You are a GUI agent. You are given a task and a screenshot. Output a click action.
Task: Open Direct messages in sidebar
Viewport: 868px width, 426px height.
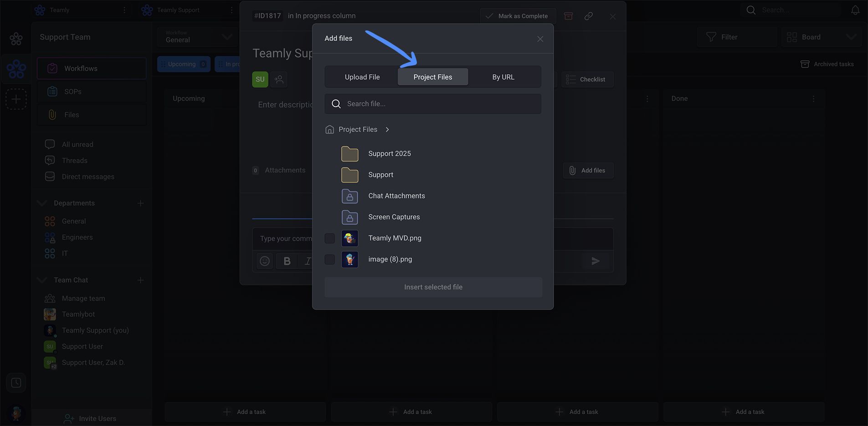pyautogui.click(x=88, y=177)
